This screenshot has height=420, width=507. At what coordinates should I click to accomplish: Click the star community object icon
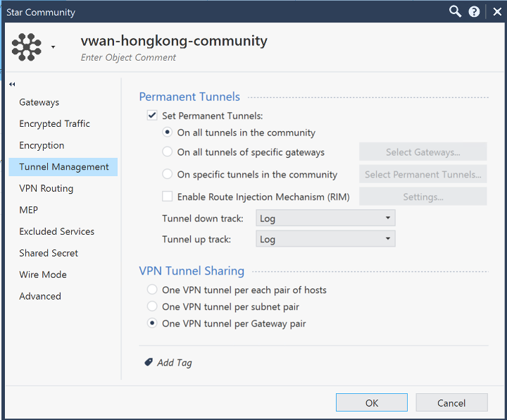pos(27,47)
